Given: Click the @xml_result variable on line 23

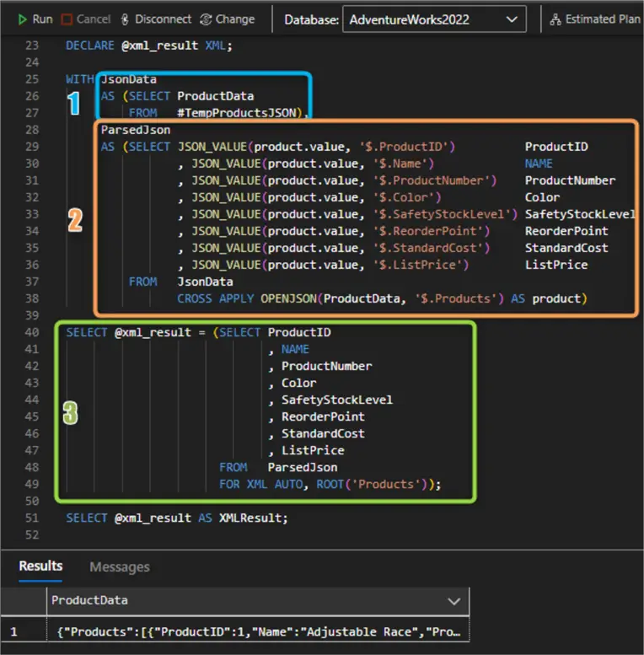Looking at the screenshot, I should (159, 46).
